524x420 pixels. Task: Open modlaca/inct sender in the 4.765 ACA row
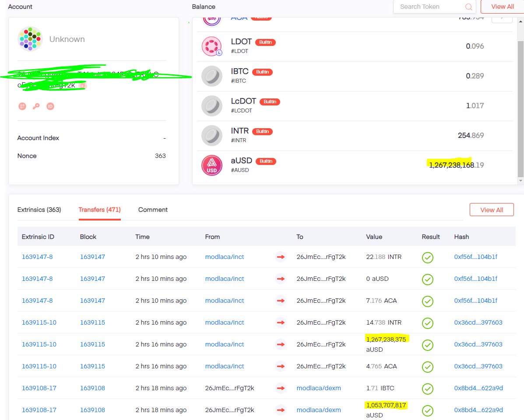pyautogui.click(x=225, y=366)
